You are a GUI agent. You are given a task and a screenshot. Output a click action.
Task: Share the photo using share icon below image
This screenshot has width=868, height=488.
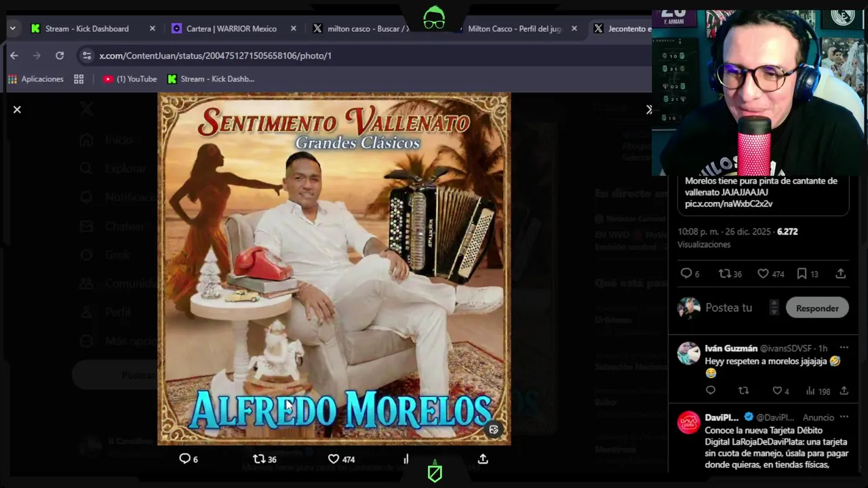tap(483, 459)
